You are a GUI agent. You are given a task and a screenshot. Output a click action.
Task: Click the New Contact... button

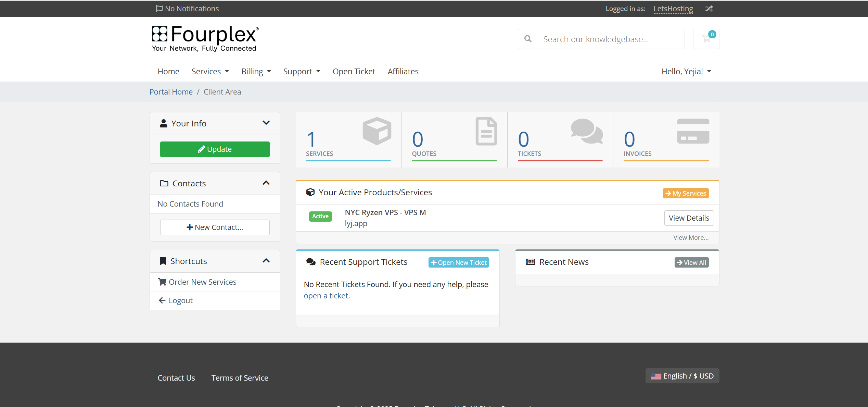(215, 227)
